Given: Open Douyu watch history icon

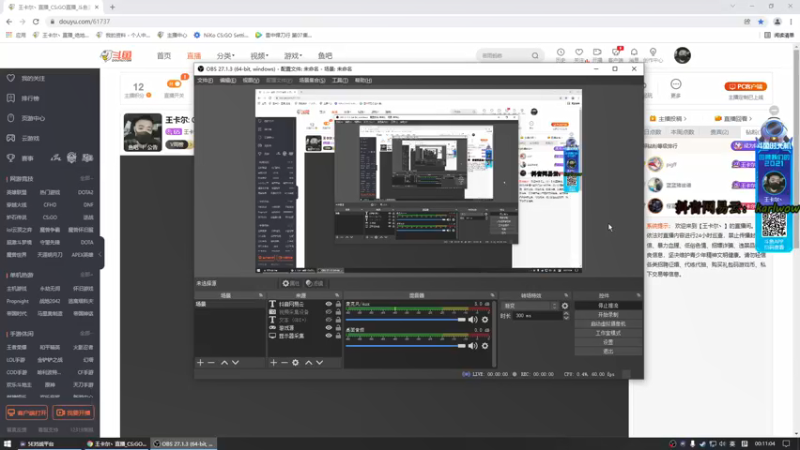Looking at the screenshot, I should click(560, 52).
